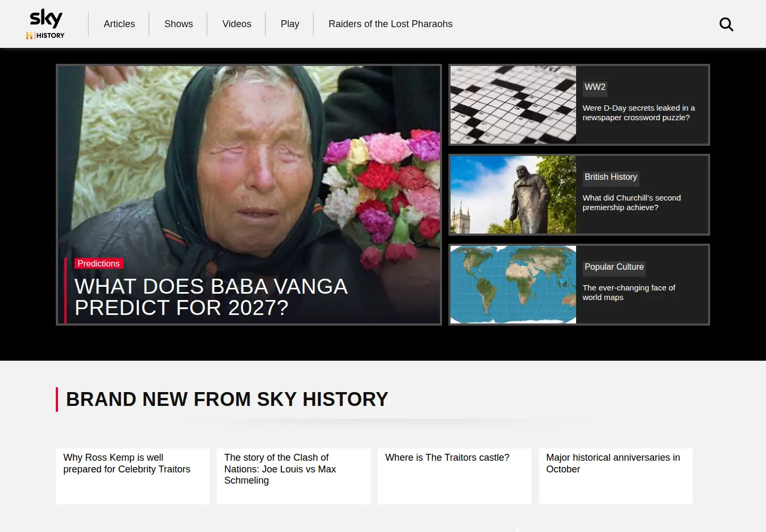Viewport: 766px width, 532px height.
Task: Click the Churchill statue thumbnail
Action: coord(513,195)
